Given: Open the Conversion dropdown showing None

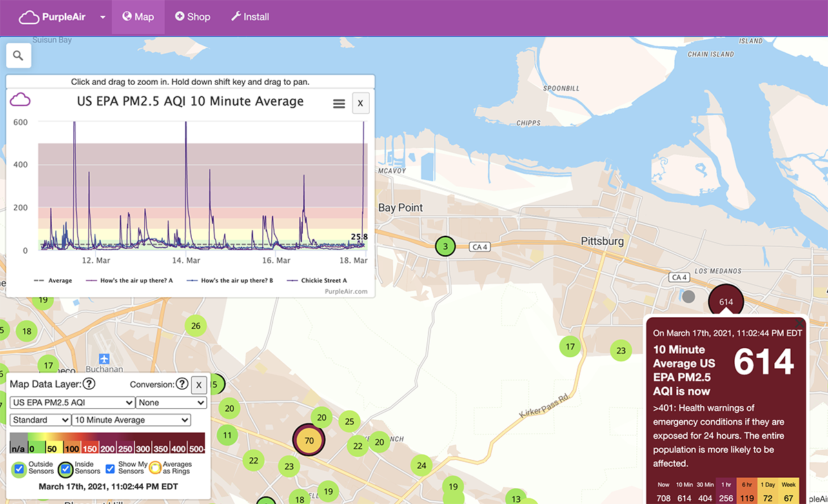Looking at the screenshot, I should (x=170, y=402).
